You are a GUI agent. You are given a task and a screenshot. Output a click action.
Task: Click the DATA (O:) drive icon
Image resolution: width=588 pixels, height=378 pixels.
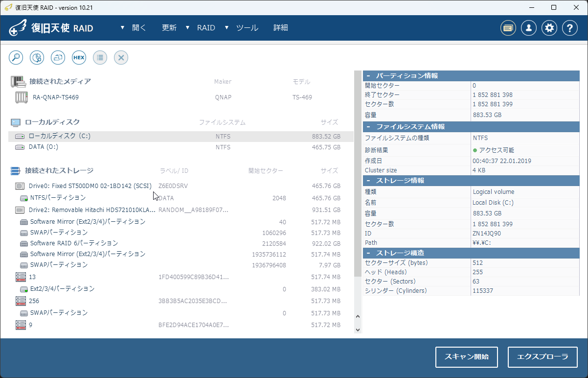point(20,147)
